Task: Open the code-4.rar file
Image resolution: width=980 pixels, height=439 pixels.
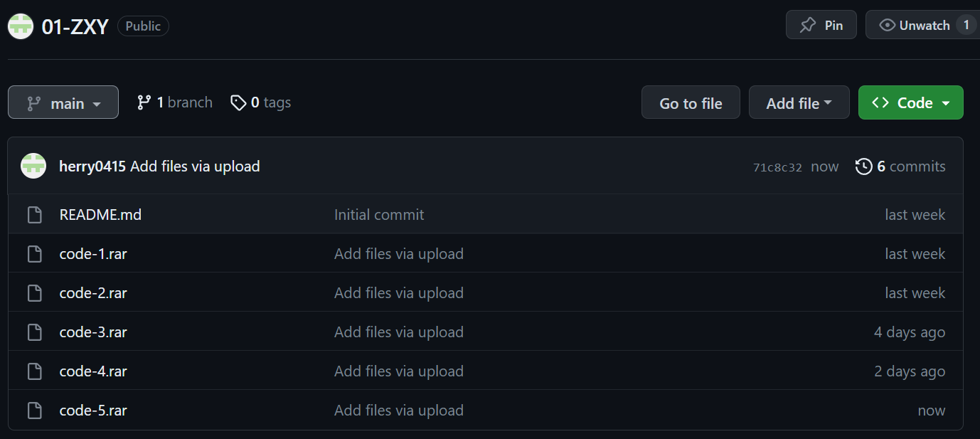Action: point(93,371)
